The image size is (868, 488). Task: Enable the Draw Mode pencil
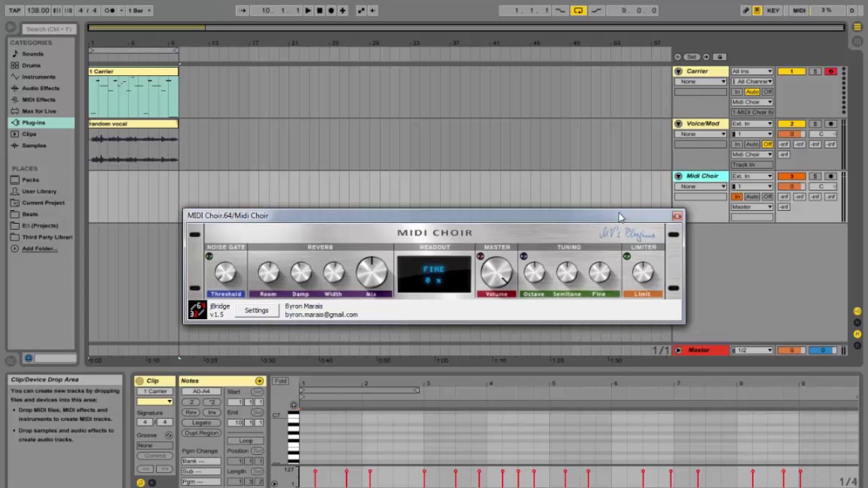pos(745,10)
